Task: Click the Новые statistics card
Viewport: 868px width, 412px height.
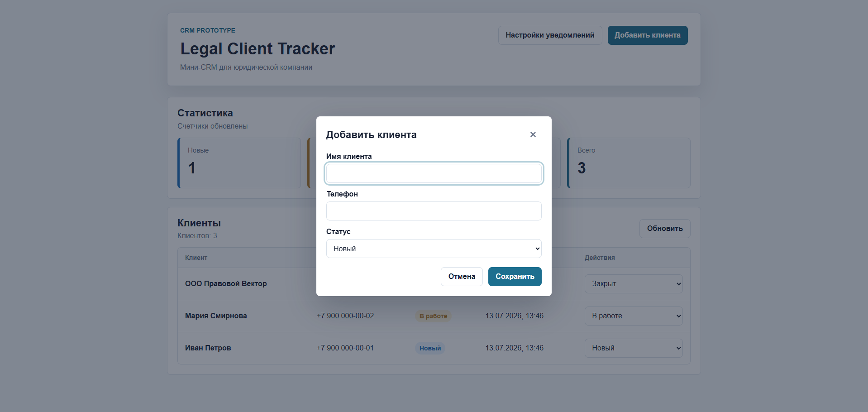Action: point(239,163)
